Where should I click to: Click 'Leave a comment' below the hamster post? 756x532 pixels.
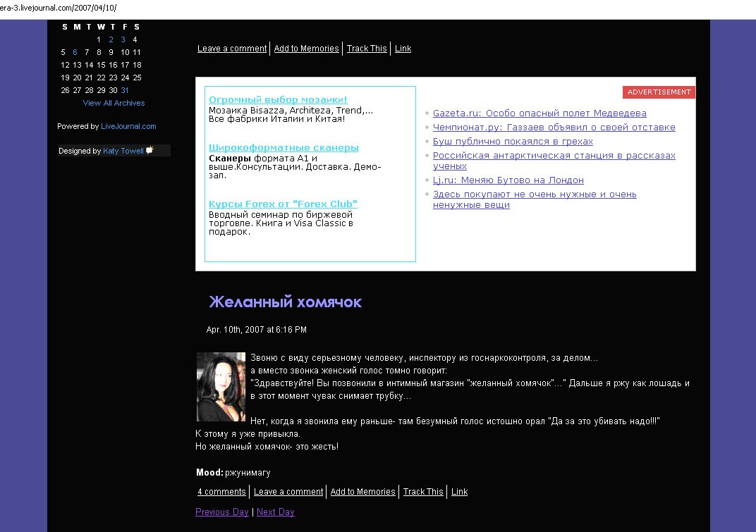[x=288, y=492]
